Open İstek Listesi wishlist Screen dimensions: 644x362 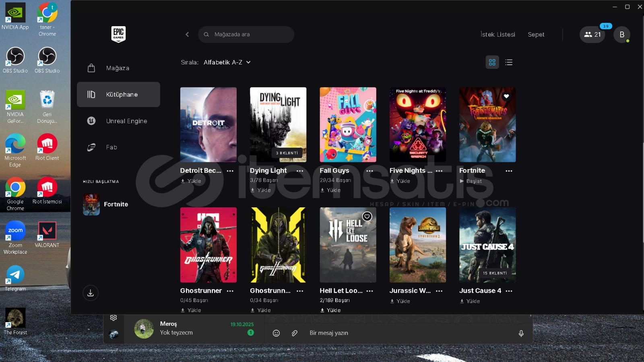click(x=498, y=35)
